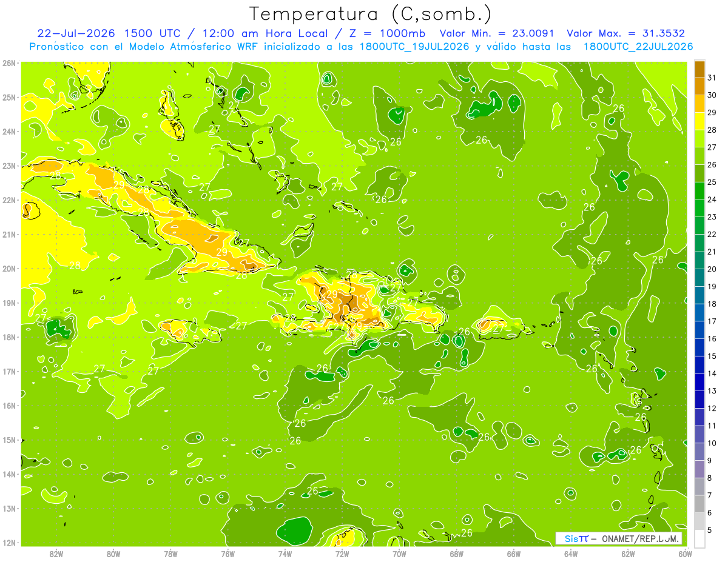The width and height of the screenshot is (728, 562).
Task: Click the legend label '27'
Action: coord(712,147)
